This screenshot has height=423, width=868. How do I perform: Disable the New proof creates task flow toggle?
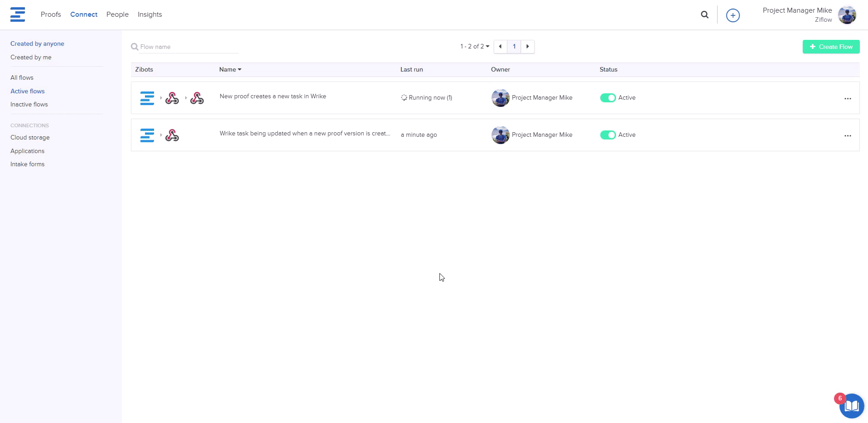tap(608, 98)
